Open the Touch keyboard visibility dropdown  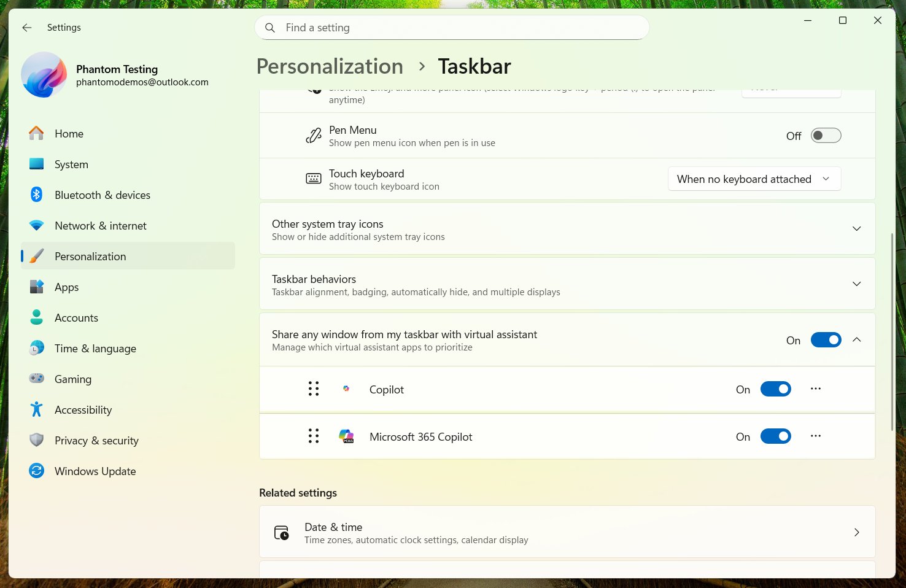[x=754, y=179]
